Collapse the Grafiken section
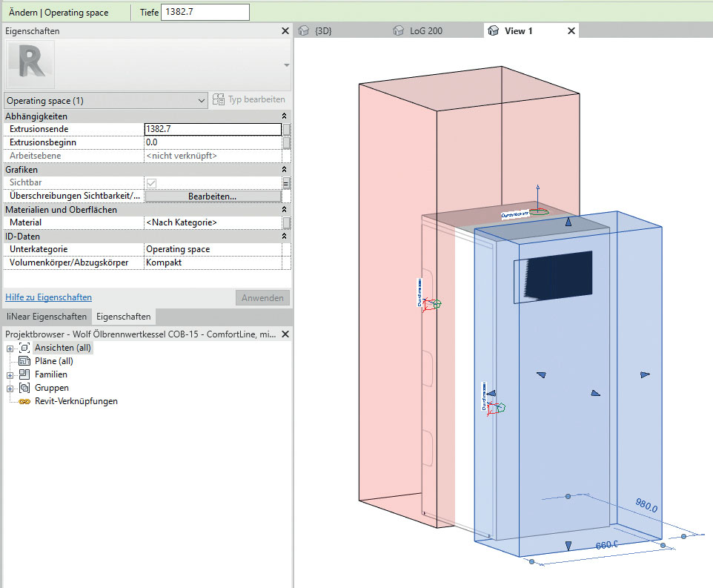 coord(284,170)
